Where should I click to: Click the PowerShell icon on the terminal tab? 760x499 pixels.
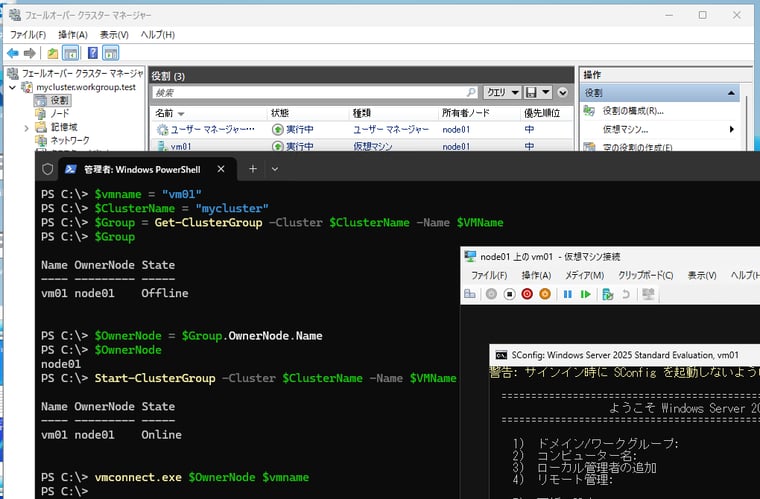click(71, 169)
